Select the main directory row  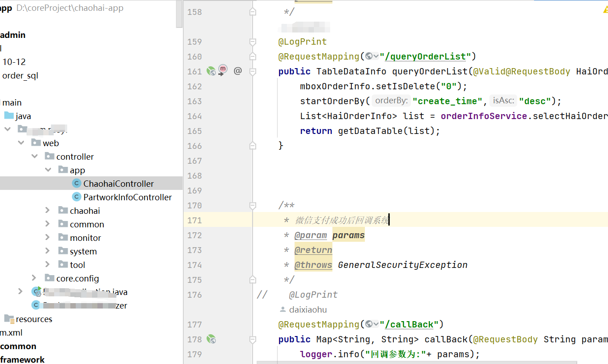click(91, 102)
